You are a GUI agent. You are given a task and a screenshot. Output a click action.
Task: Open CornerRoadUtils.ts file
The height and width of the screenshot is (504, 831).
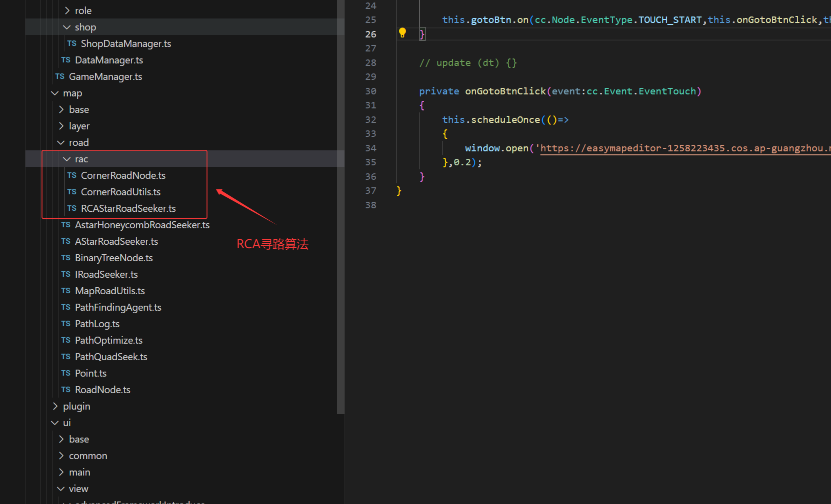[120, 192]
